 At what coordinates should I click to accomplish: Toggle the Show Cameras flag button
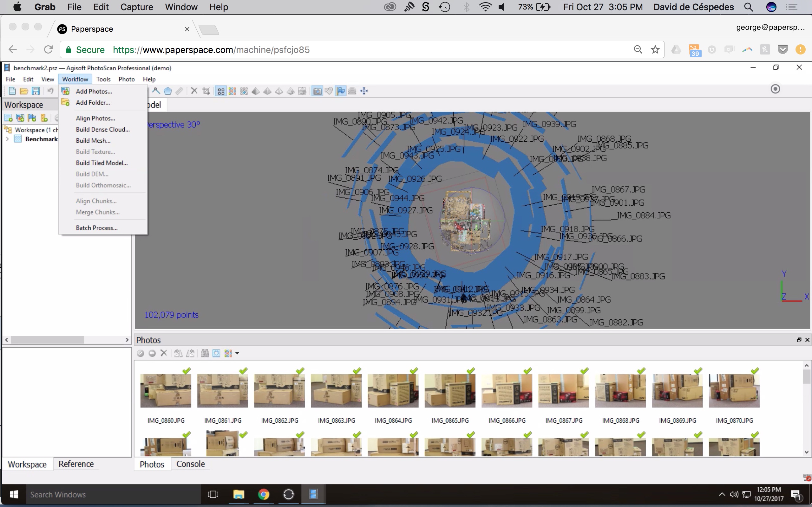tap(340, 91)
